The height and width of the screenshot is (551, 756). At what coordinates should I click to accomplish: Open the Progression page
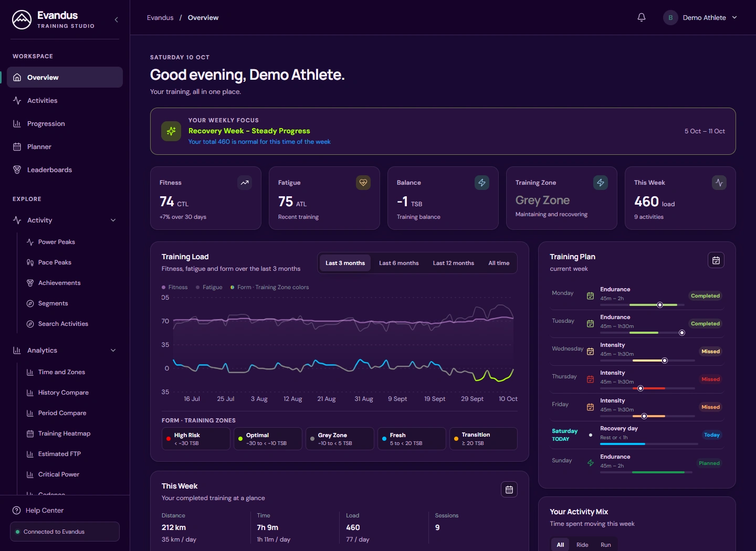[65, 124]
